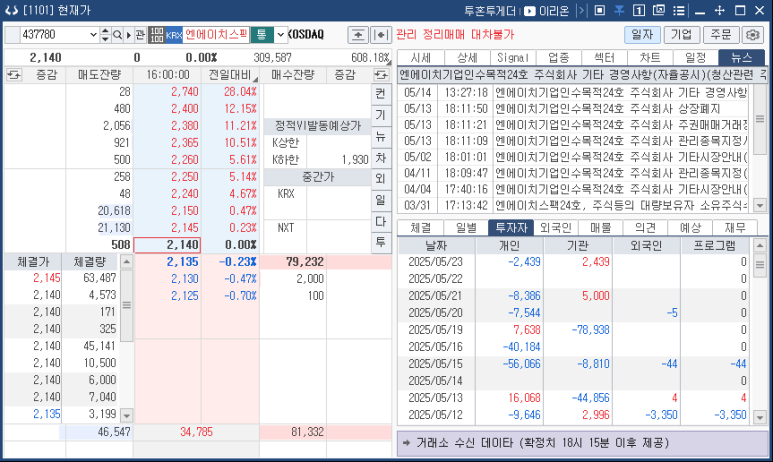Click the 100/100 order-book icon

coord(157,35)
